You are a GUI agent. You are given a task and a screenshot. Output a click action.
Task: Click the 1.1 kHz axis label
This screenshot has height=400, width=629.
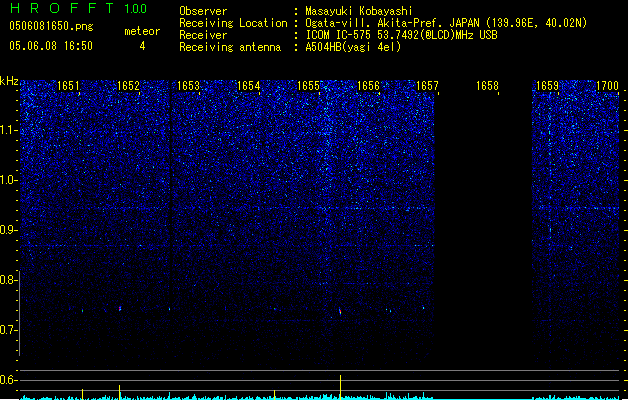[8, 130]
